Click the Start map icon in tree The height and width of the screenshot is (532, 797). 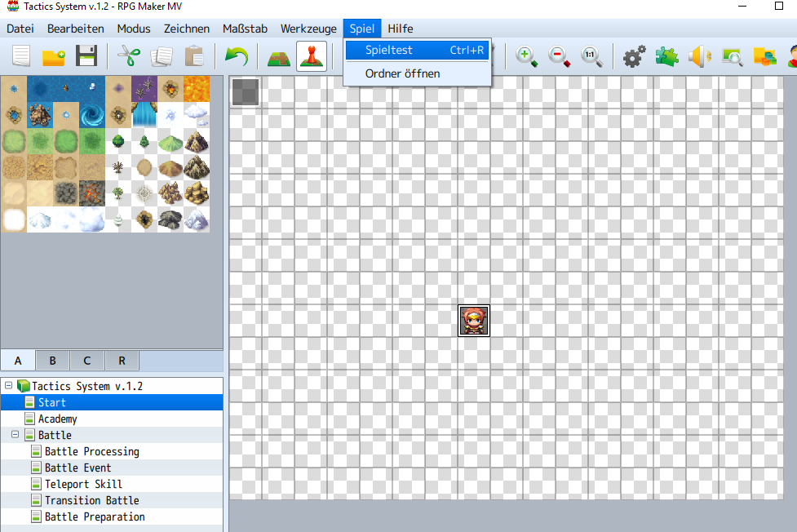(x=29, y=402)
